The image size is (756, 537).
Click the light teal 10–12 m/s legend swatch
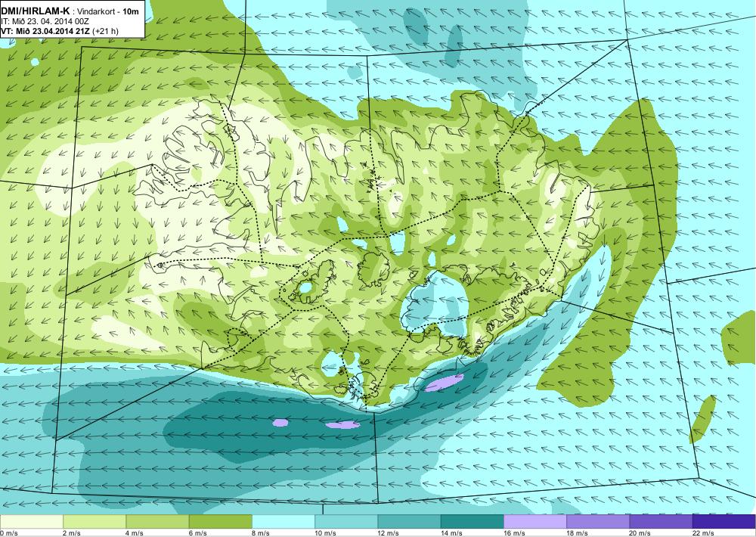coord(346,522)
